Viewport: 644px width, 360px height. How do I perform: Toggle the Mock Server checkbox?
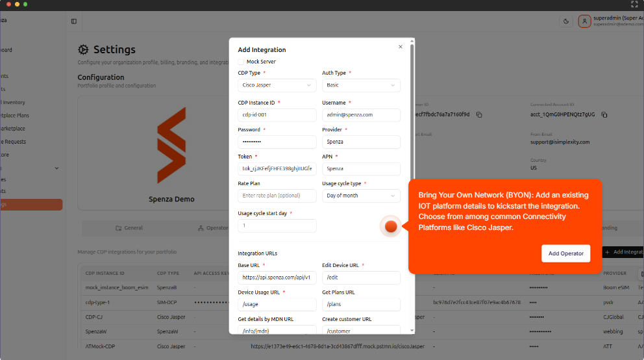click(241, 62)
